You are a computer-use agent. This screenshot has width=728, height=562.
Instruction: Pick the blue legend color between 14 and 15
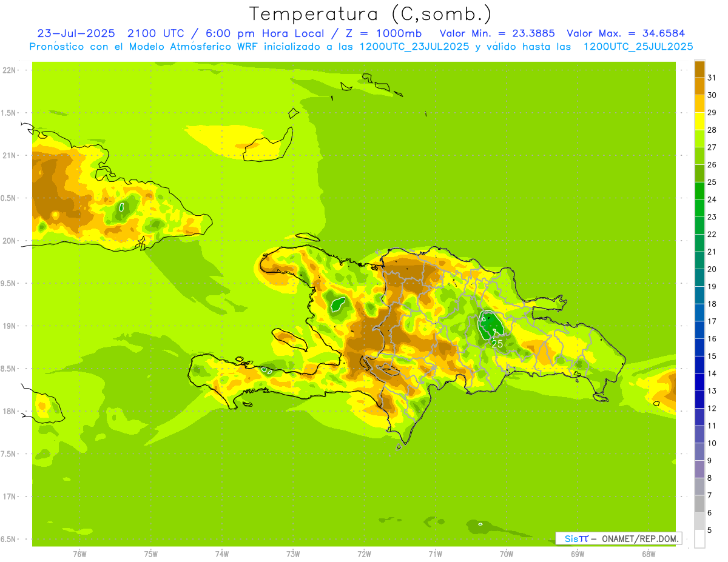tap(699, 365)
